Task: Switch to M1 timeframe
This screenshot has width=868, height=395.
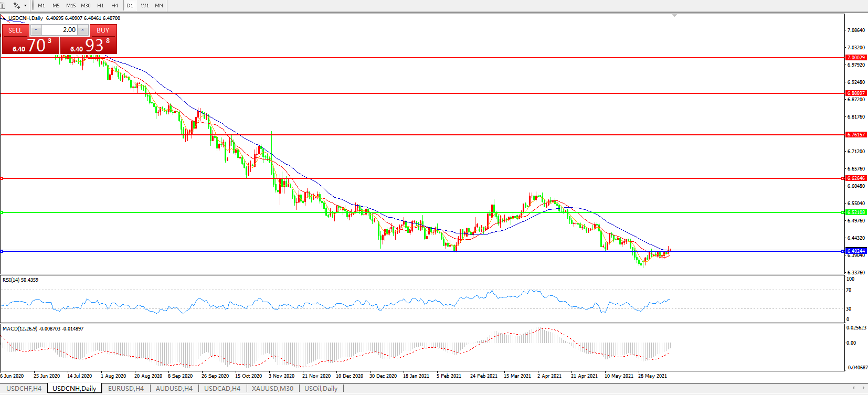Action: coord(41,5)
